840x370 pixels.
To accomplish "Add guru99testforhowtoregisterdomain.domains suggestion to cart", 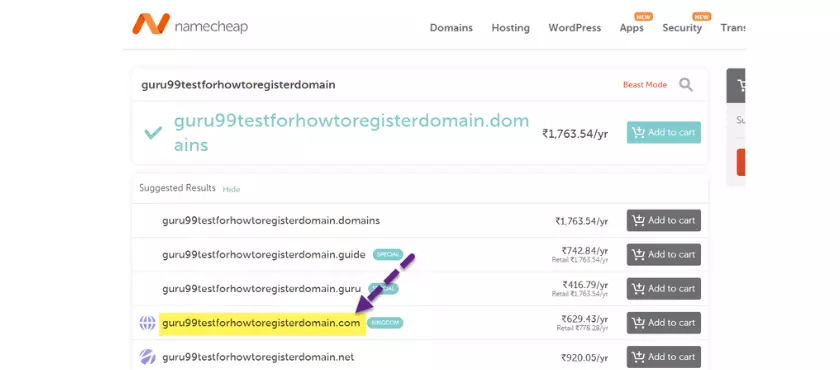I will [x=664, y=220].
